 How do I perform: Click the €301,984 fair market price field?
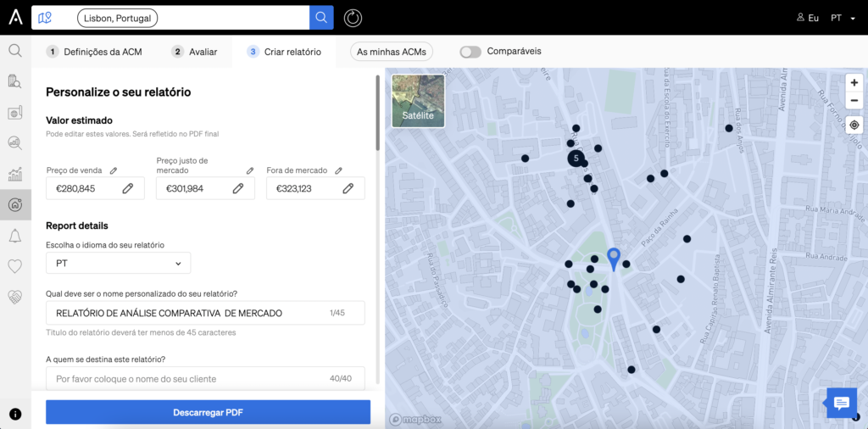pos(205,188)
